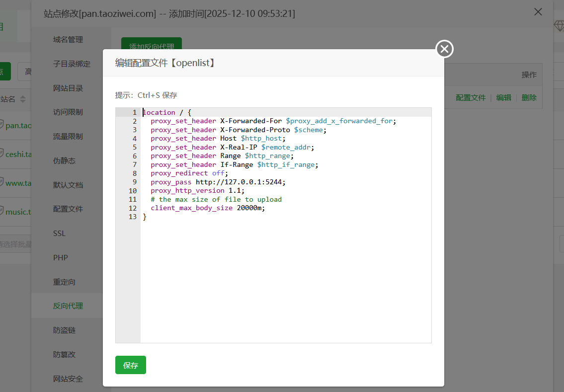Switch to the 伪静态 tab
The image size is (564, 392).
(x=65, y=161)
